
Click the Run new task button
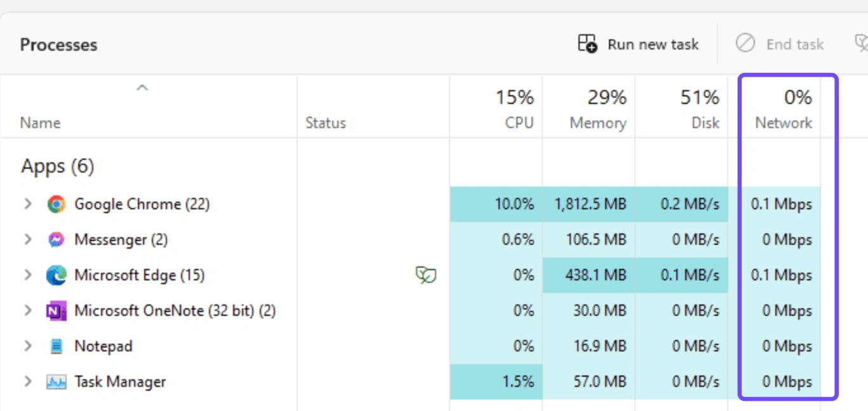(x=638, y=44)
